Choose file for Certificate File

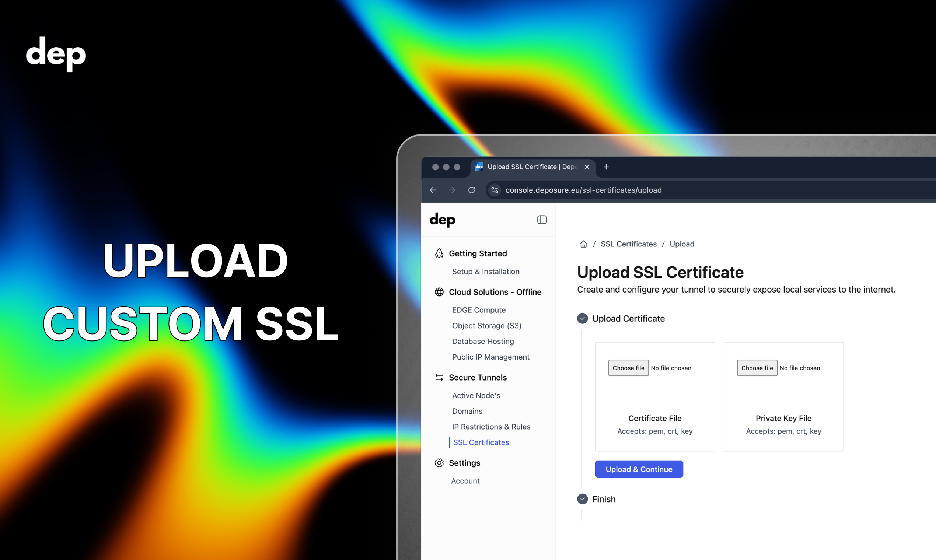(628, 368)
